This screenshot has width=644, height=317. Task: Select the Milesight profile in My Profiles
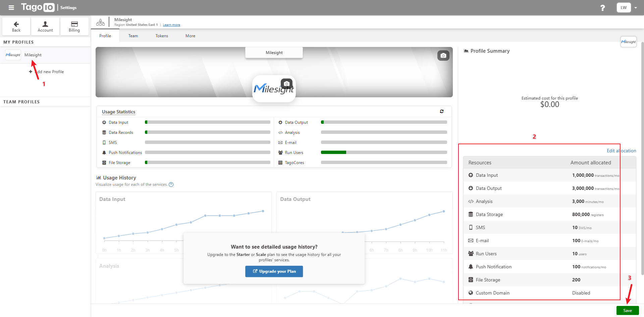click(45, 55)
